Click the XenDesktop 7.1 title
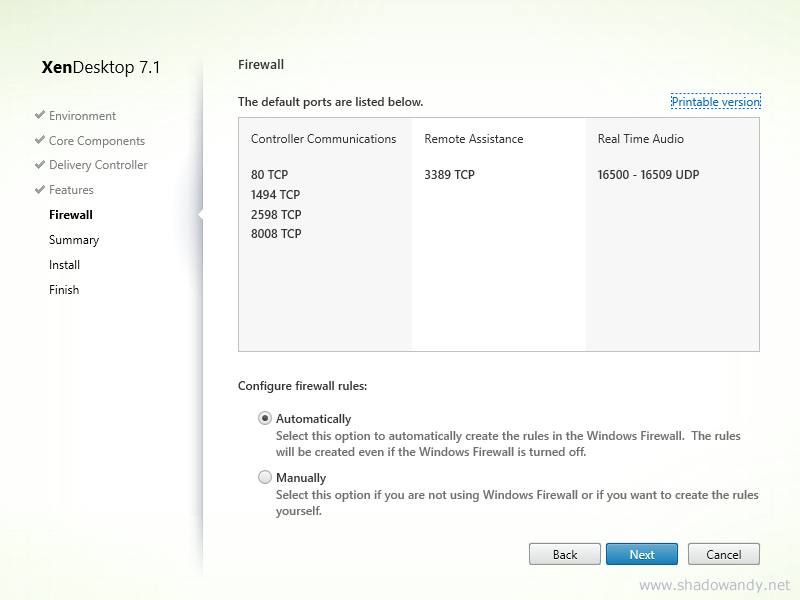 tap(101, 67)
